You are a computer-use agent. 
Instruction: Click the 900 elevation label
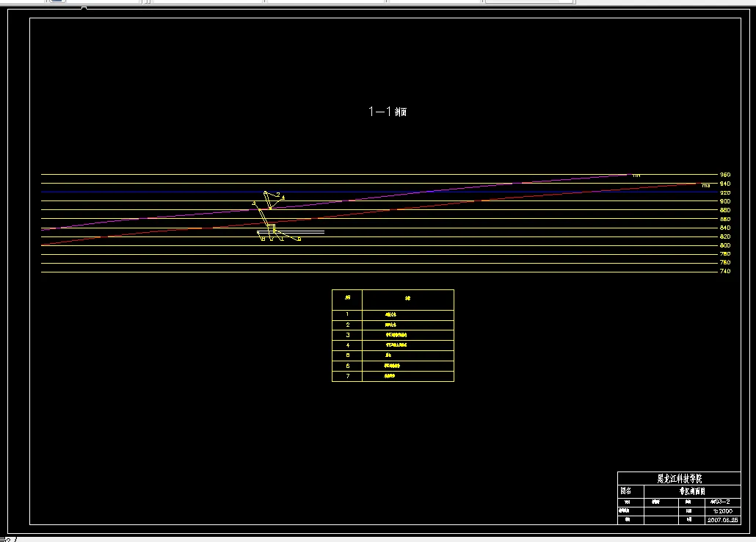pos(724,201)
